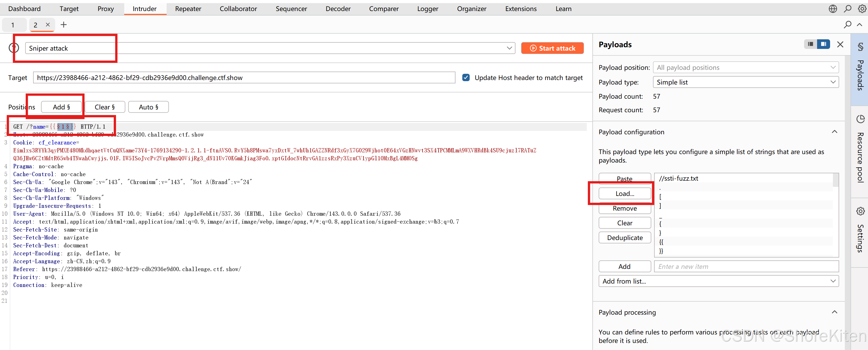Close Intruder tab 2 with its X

tap(48, 25)
